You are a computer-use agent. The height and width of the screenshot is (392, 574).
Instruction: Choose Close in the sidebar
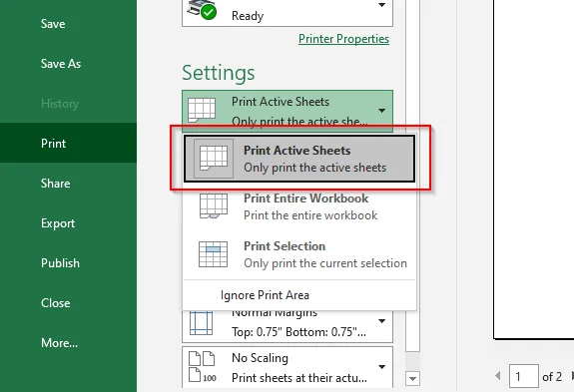(x=55, y=303)
